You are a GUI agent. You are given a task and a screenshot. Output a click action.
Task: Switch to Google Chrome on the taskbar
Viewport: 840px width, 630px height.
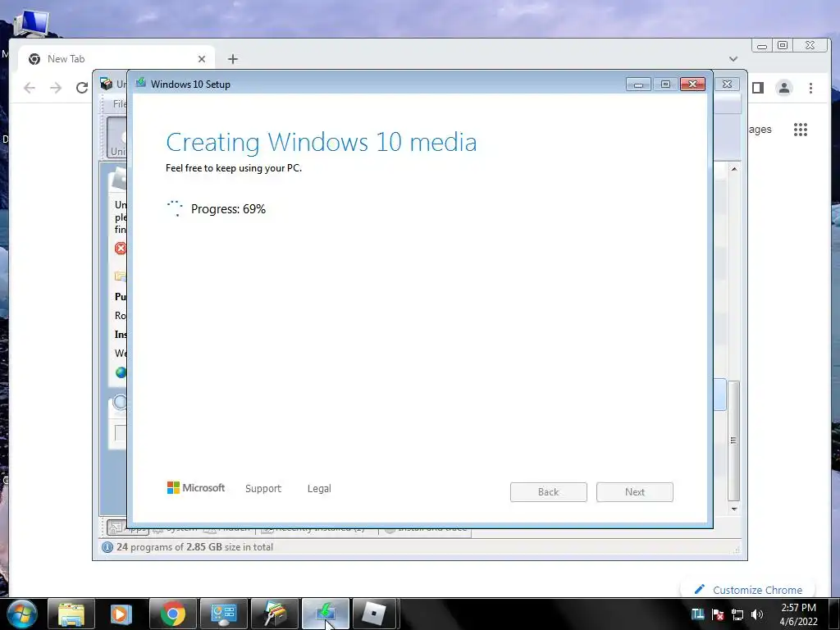point(172,614)
